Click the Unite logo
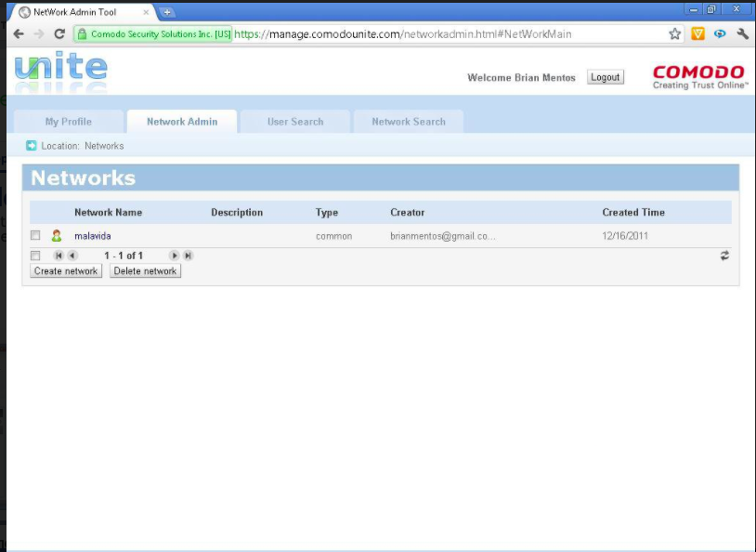Screen dimensions: 756x552 coord(60,70)
